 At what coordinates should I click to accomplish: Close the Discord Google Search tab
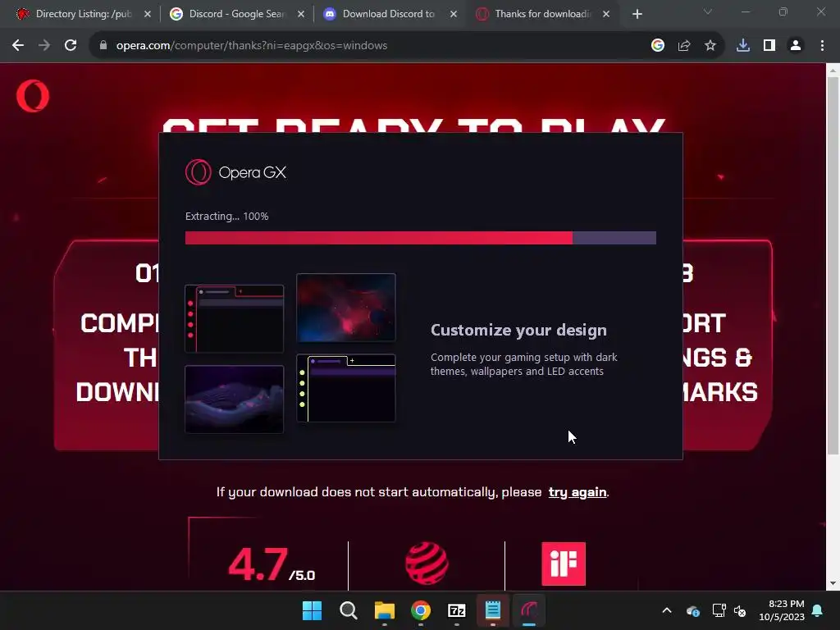click(x=301, y=14)
